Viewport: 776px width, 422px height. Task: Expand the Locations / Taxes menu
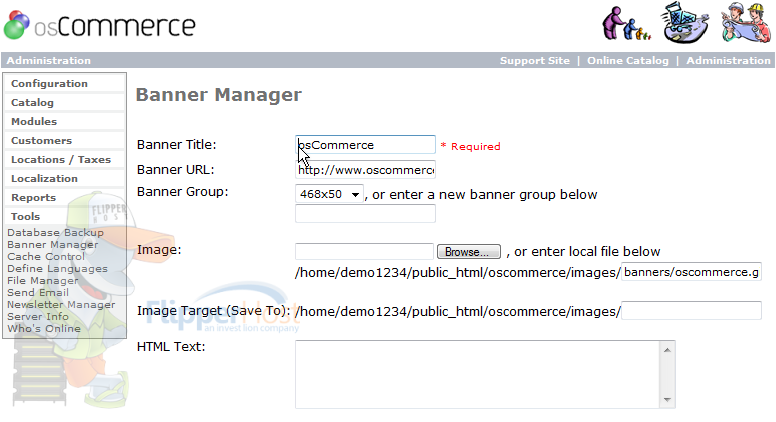click(x=64, y=159)
